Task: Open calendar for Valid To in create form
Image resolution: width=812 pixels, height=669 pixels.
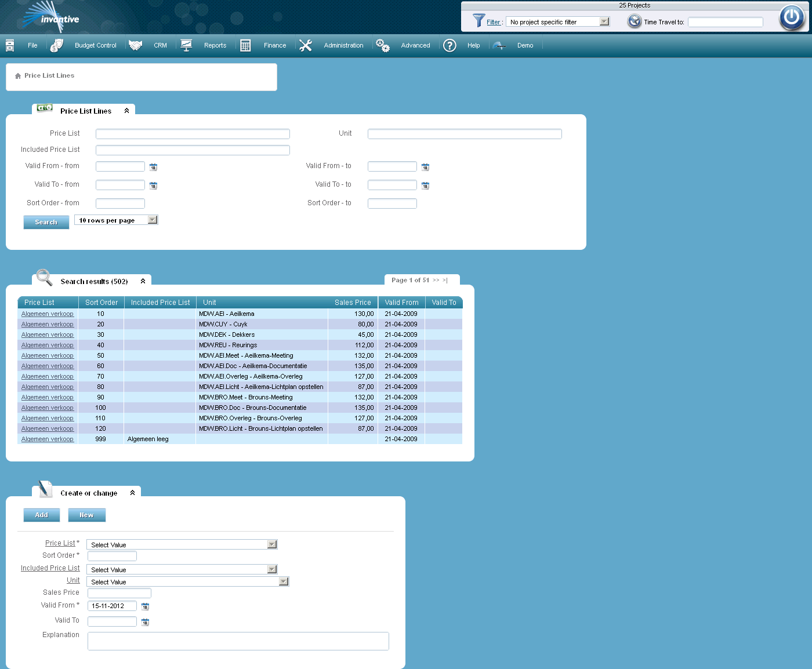Action: tap(145, 622)
